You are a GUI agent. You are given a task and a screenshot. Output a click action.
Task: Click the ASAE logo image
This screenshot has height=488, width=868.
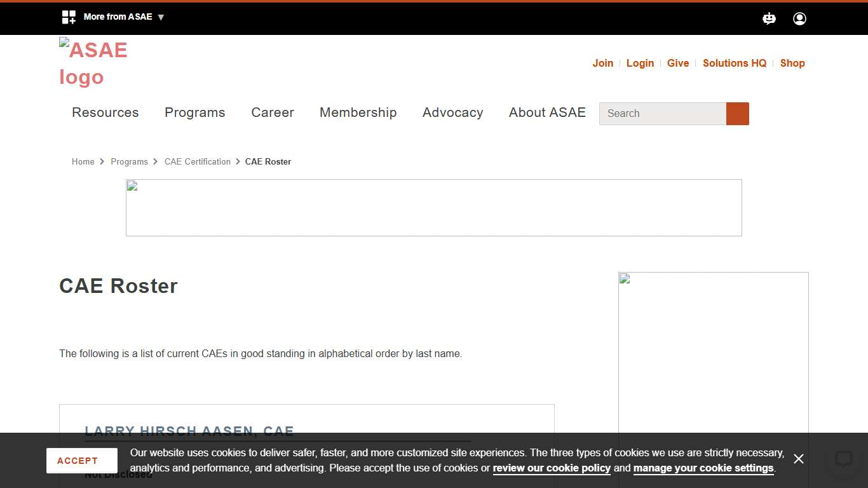pos(93,63)
